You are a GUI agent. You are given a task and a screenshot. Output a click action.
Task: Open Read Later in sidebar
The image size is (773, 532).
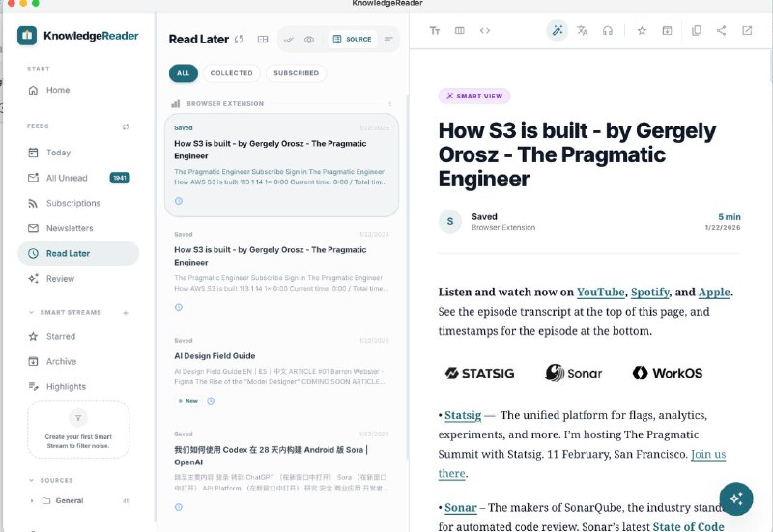[78, 253]
